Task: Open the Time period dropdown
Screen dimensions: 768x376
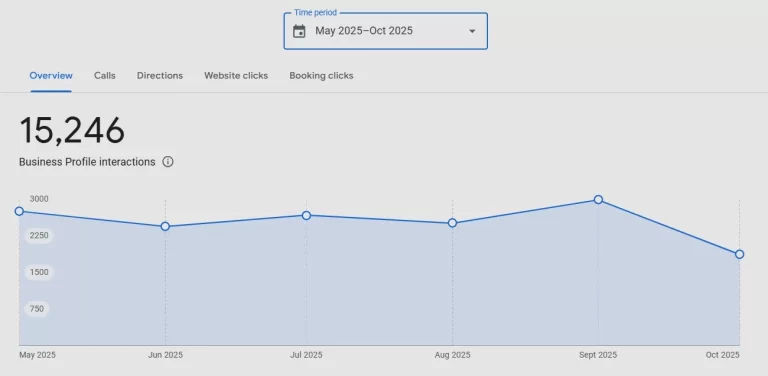Action: [385, 31]
